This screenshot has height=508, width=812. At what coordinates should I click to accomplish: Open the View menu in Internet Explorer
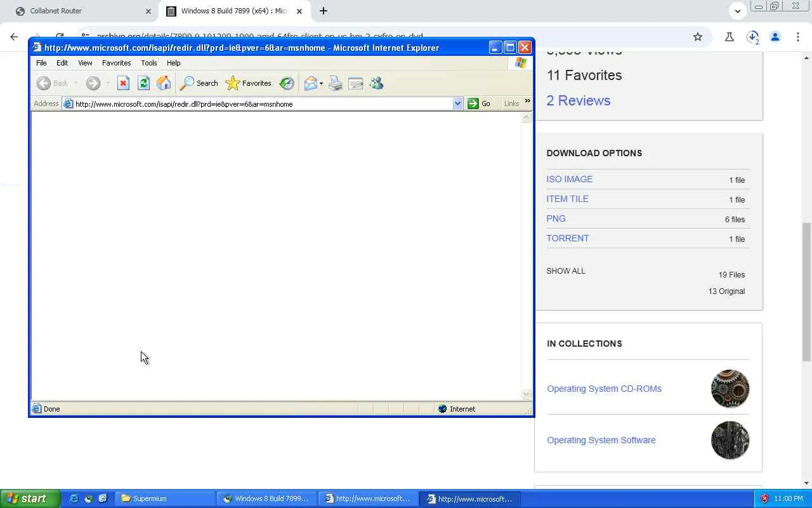pyautogui.click(x=85, y=63)
